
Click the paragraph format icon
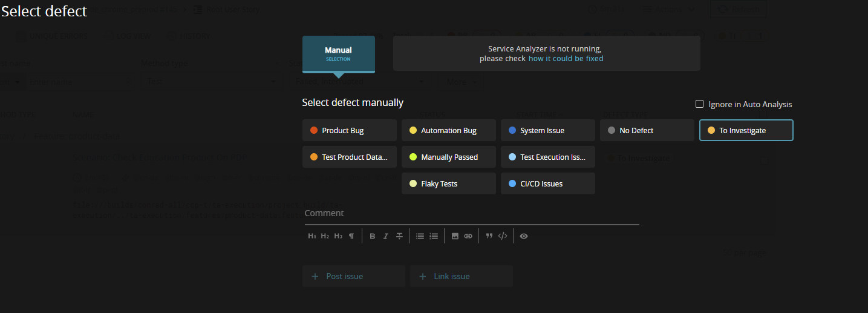(x=351, y=236)
